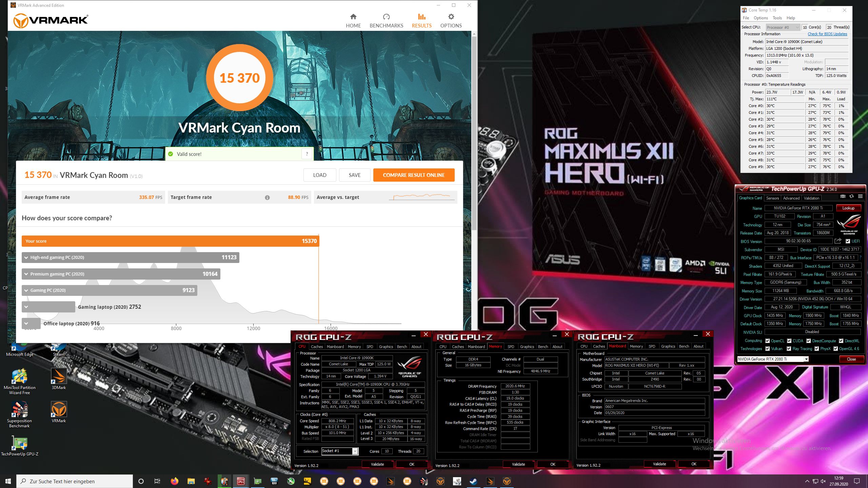Screen dimensions: 868x488
Task: Open File Explorer from the taskbar
Action: [191, 481]
